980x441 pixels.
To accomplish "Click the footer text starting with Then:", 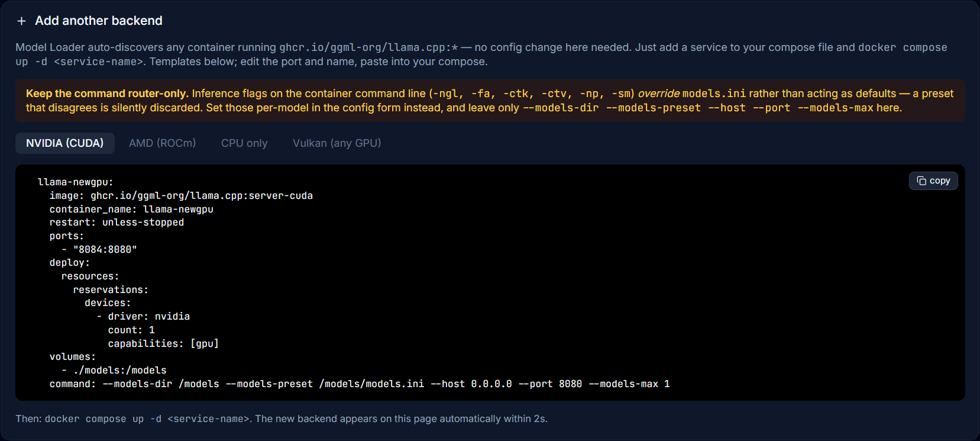I will (282, 419).
